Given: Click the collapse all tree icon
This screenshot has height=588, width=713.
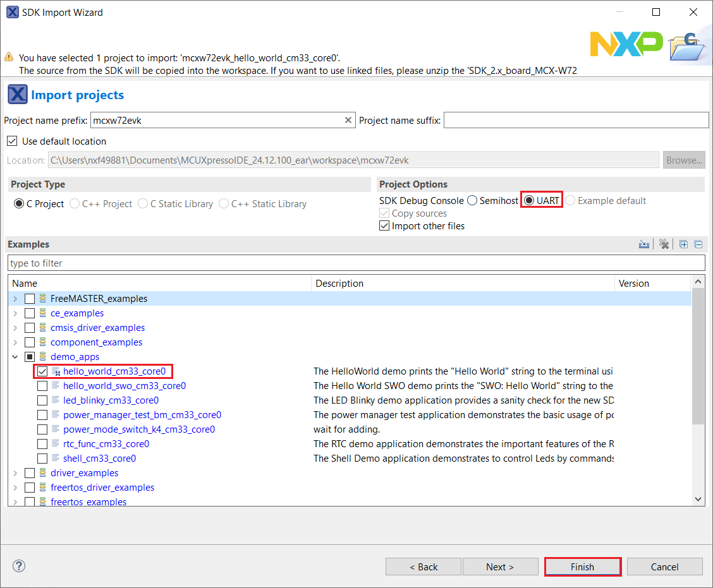Looking at the screenshot, I should coord(698,244).
